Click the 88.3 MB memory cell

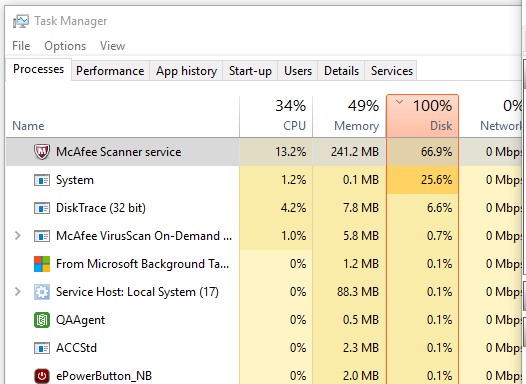point(349,292)
